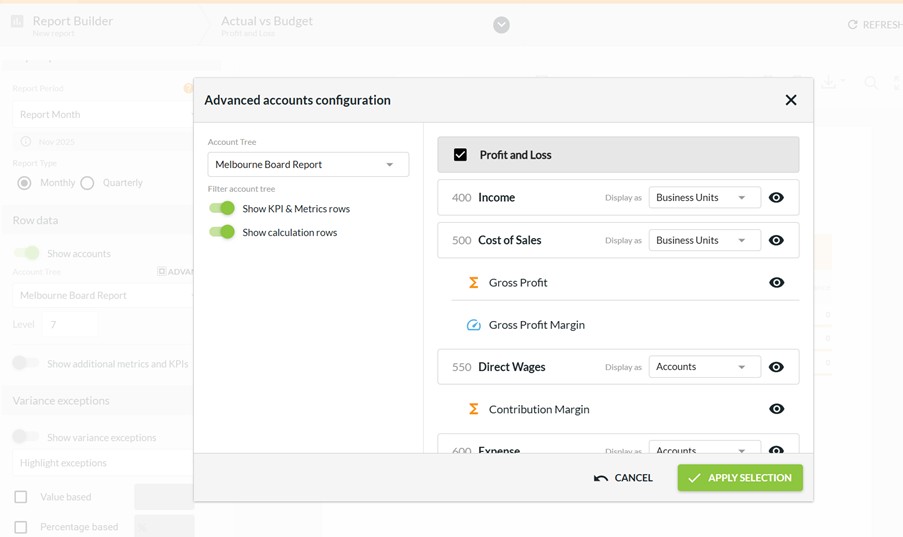Toggle Direct Wages visibility eye icon
The image size is (903, 537).
point(776,367)
